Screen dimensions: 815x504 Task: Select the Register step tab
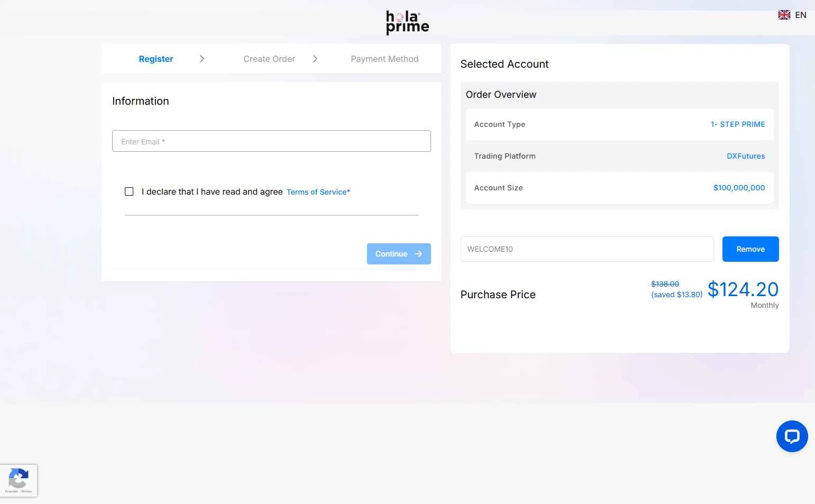[156, 59]
